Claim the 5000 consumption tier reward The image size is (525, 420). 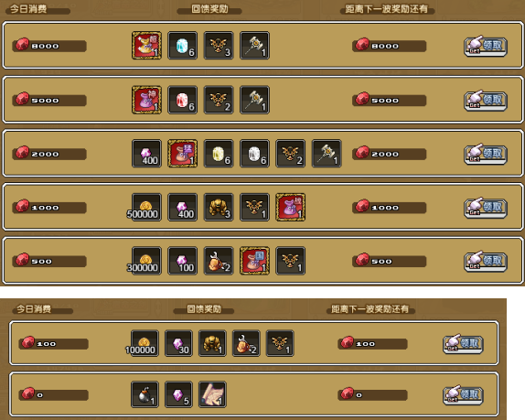pos(486,100)
